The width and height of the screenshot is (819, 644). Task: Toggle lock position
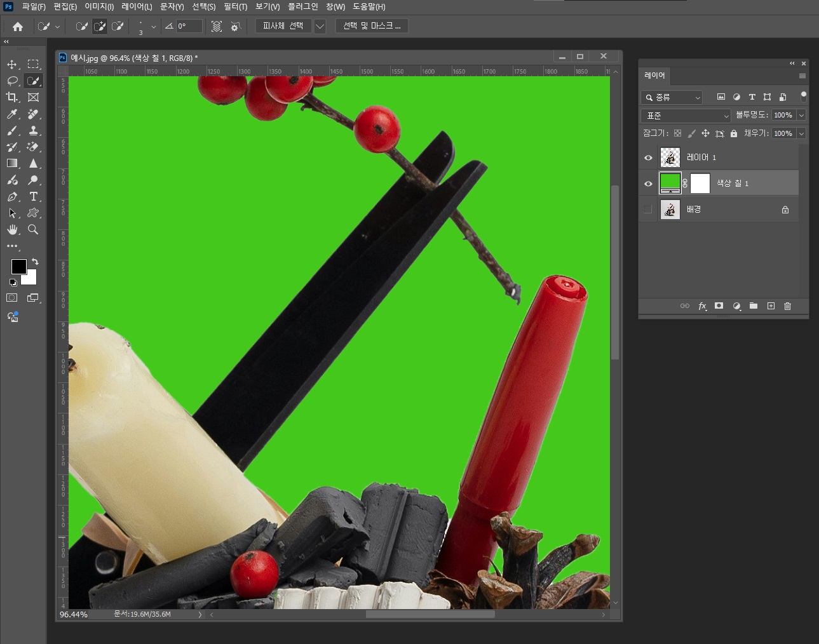click(x=705, y=133)
